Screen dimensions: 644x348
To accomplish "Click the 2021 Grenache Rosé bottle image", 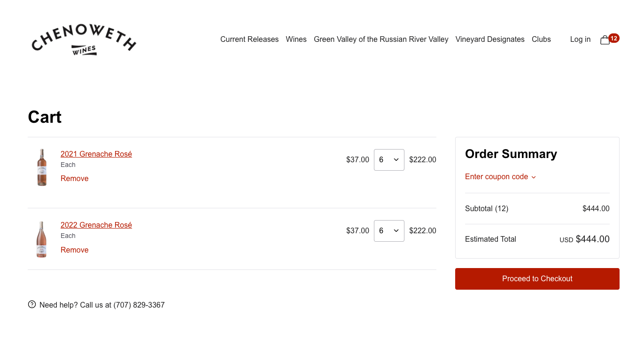I will 42,167.
